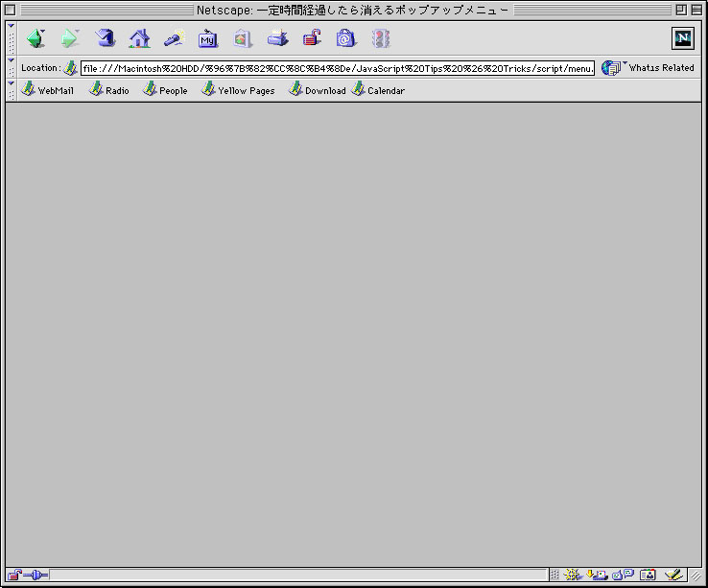
Task: Collapse the window with the windowshade box
Action: pyautogui.click(x=696, y=10)
